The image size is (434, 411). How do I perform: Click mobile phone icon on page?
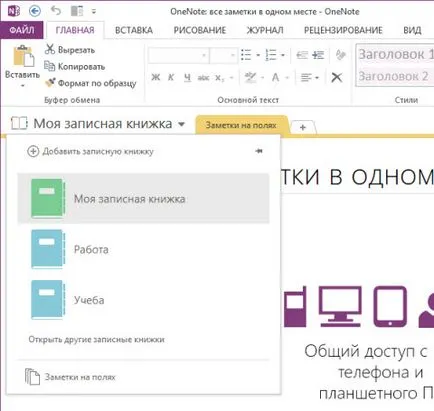295,307
